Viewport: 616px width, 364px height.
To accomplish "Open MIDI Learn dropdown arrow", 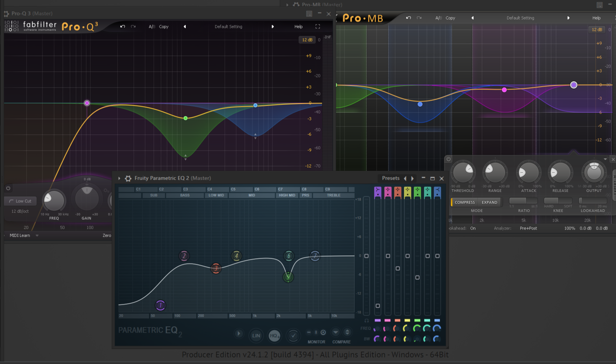I will tap(37, 236).
